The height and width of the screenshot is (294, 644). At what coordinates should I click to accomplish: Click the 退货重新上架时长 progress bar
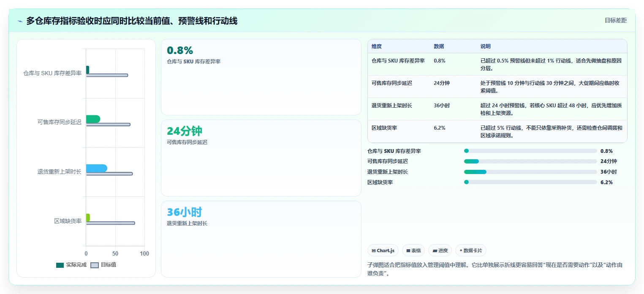pyautogui.click(x=530, y=172)
